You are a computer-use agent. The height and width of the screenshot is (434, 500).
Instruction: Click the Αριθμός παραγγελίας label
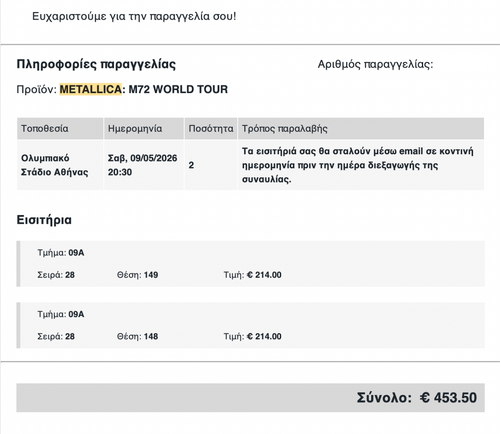[375, 64]
